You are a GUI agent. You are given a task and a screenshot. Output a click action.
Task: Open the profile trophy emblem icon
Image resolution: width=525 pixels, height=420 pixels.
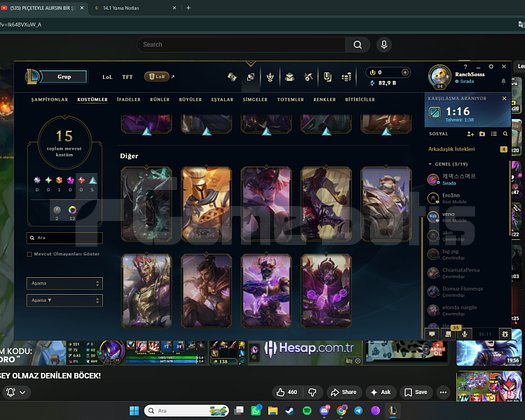270,77
